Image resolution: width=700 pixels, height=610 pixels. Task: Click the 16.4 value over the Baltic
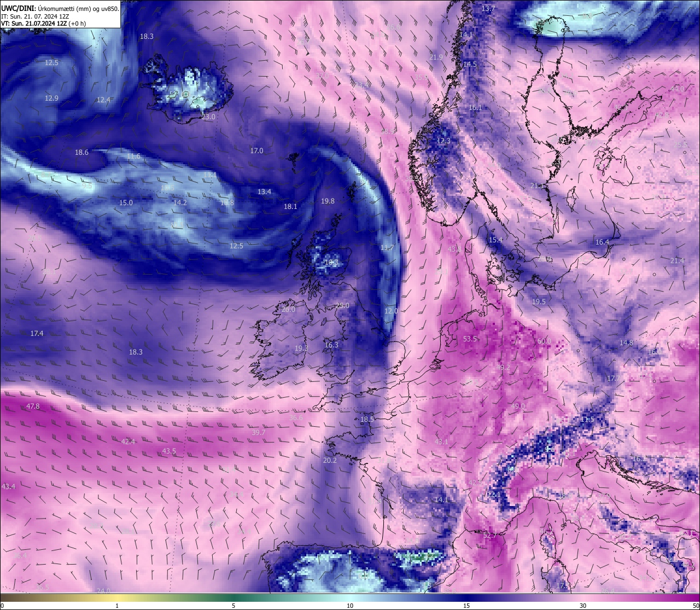point(602,242)
